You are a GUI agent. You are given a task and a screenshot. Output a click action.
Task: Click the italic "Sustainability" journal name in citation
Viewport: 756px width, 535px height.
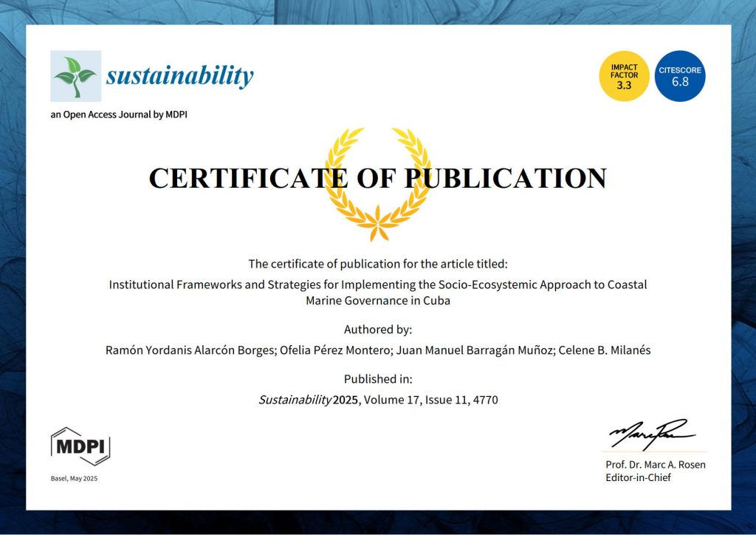click(x=295, y=400)
